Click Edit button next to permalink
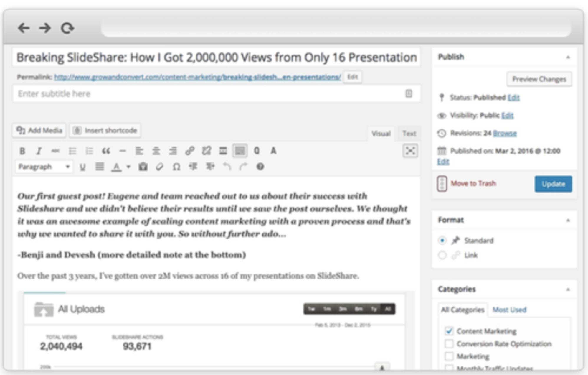This screenshot has height=375, width=588. point(352,77)
